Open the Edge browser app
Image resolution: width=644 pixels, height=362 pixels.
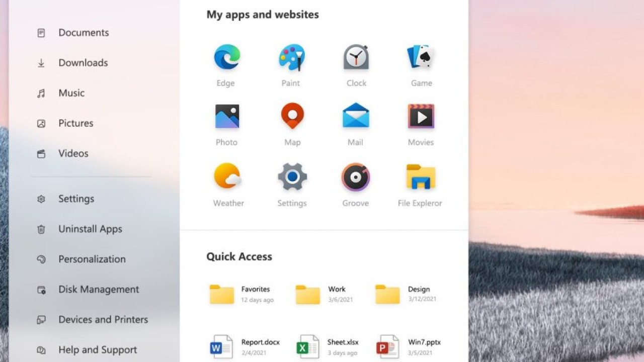pos(227,57)
